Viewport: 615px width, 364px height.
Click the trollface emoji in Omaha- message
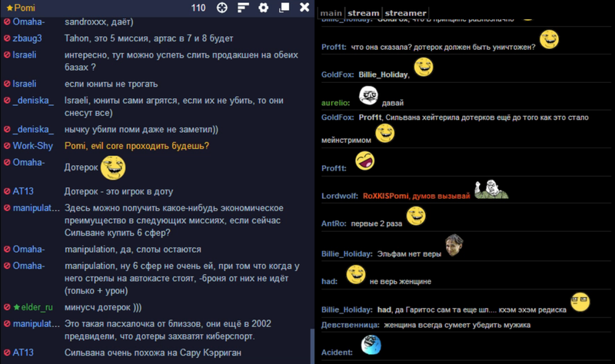[113, 167]
